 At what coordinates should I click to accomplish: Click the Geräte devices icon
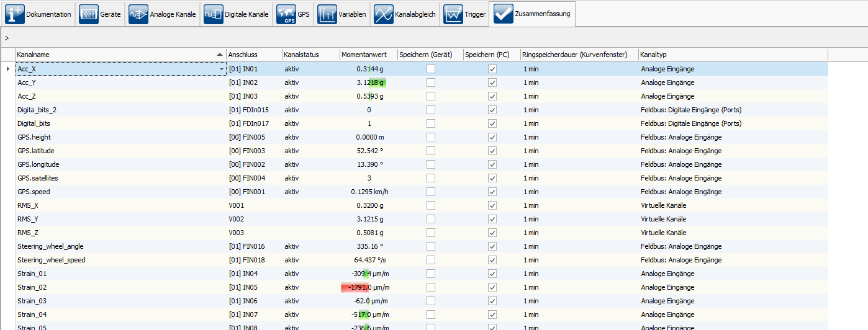pos(89,14)
